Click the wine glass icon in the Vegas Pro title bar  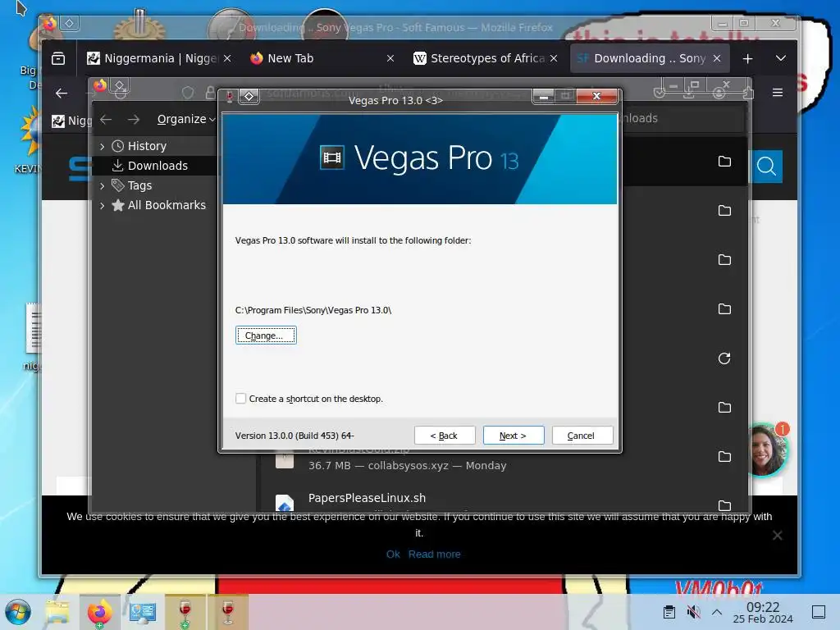230,97
